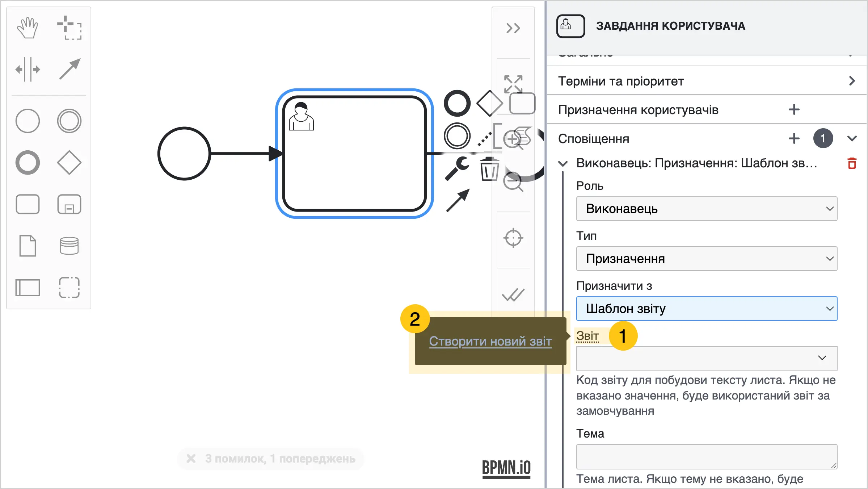Create a gateway from palette

[x=69, y=163]
